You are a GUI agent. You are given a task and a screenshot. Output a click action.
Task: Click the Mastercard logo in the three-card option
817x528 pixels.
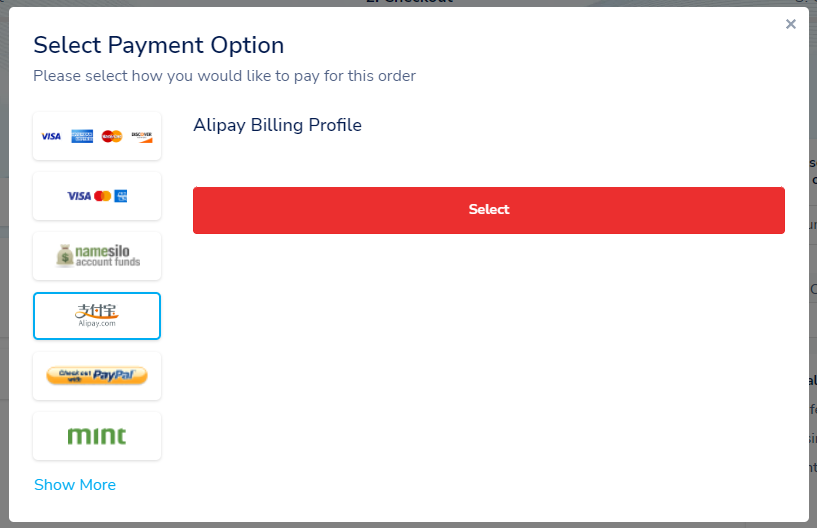coord(102,196)
